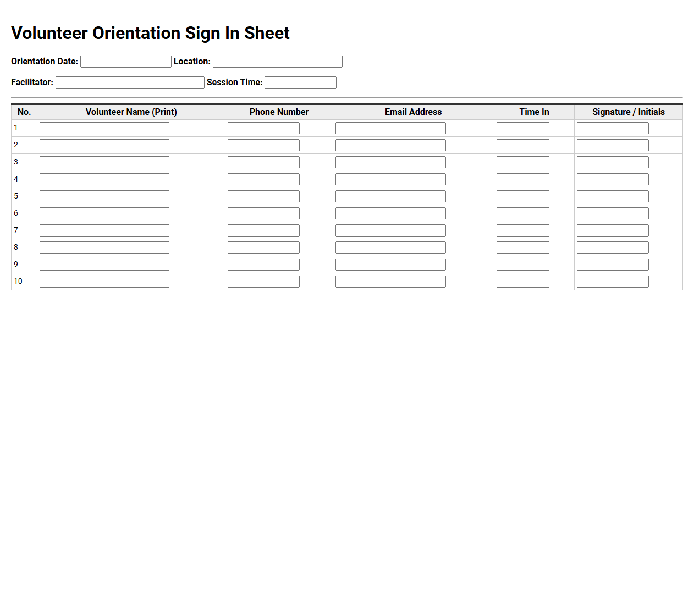
Task: Click Time In field in row 7
Action: 523,230
